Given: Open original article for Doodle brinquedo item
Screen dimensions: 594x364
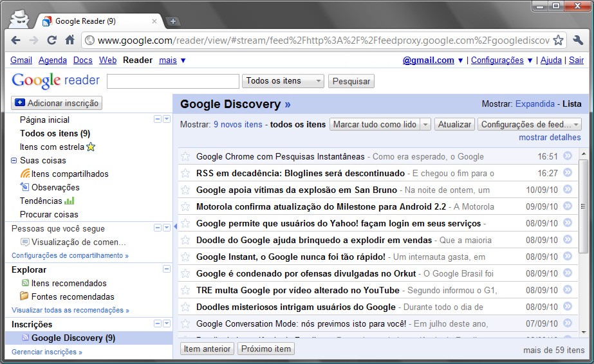Looking at the screenshot, I should tap(568, 239).
